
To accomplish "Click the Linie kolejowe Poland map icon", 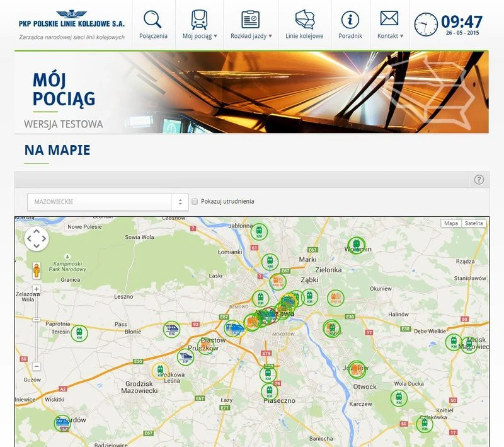I will (304, 20).
